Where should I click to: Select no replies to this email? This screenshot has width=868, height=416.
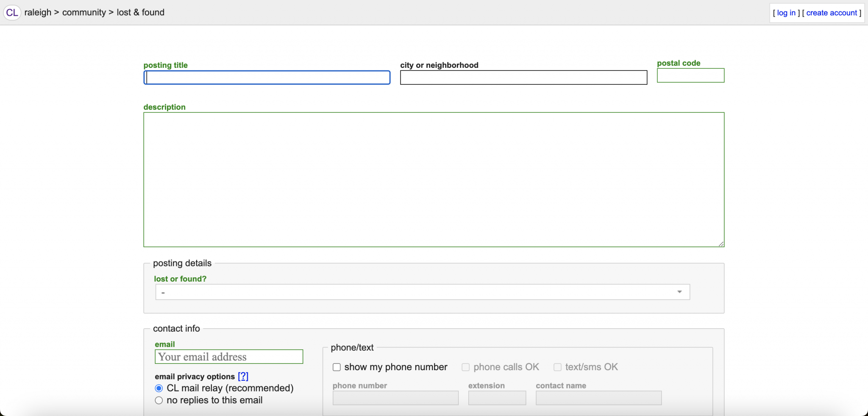[x=159, y=400]
